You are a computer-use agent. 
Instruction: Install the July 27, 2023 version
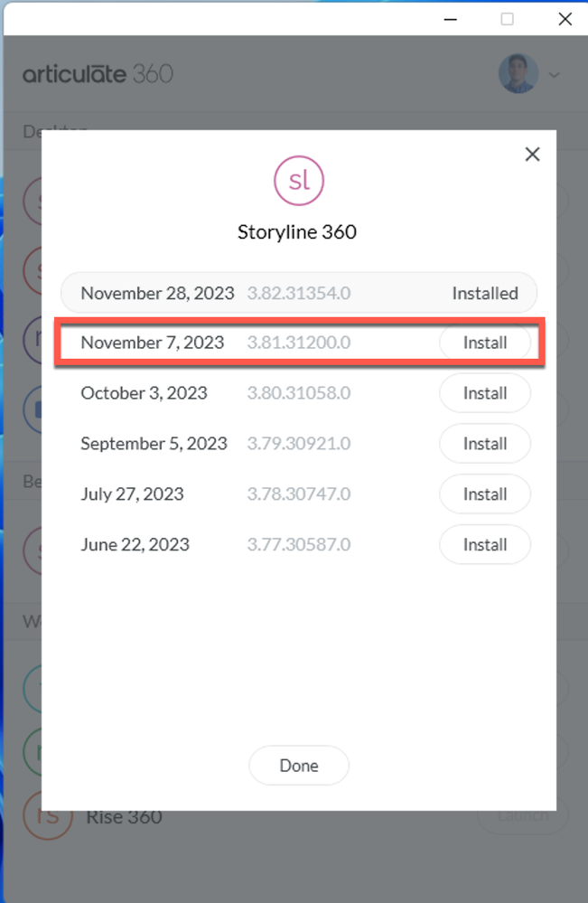click(484, 494)
